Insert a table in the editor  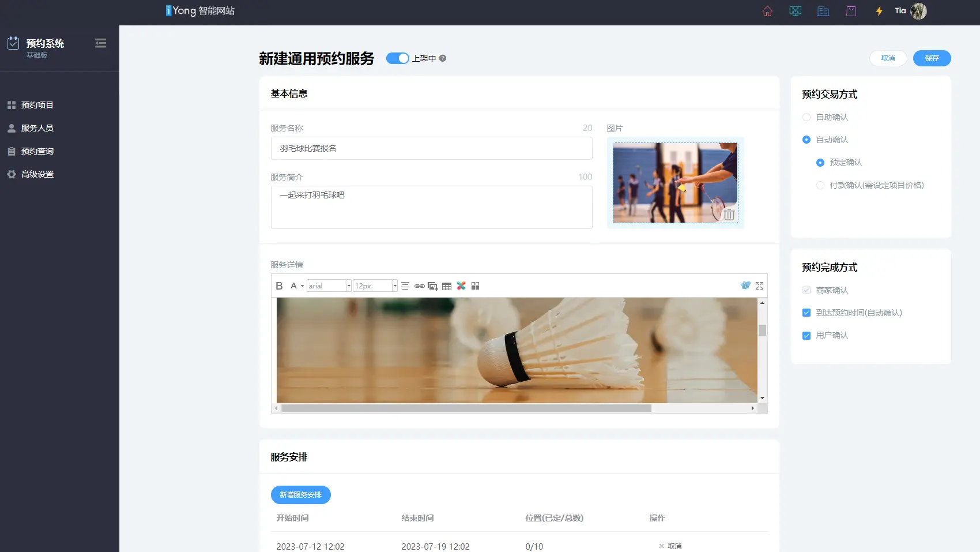(447, 286)
